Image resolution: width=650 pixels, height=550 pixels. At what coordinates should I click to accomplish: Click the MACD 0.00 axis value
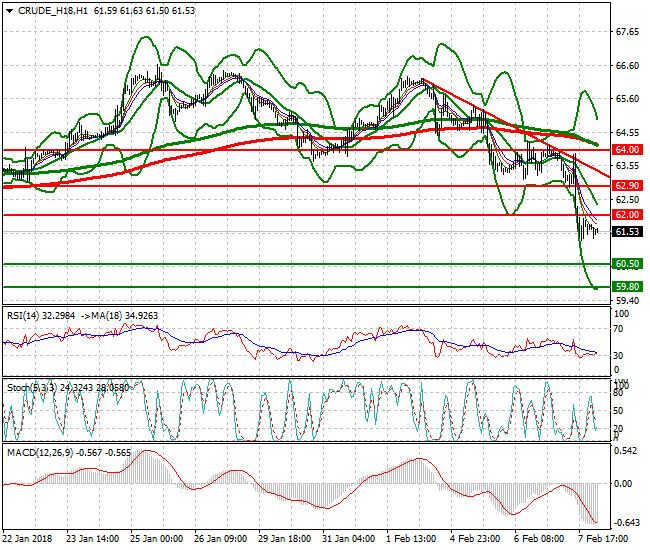(623, 484)
